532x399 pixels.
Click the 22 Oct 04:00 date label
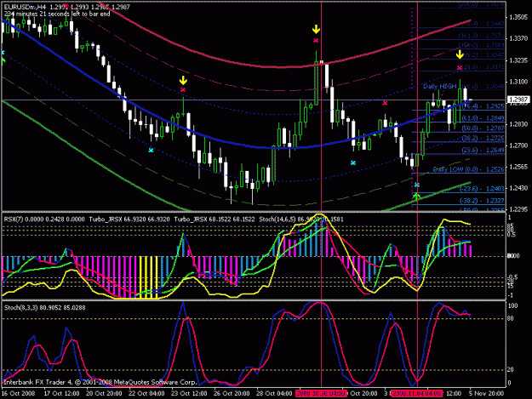pos(146,394)
